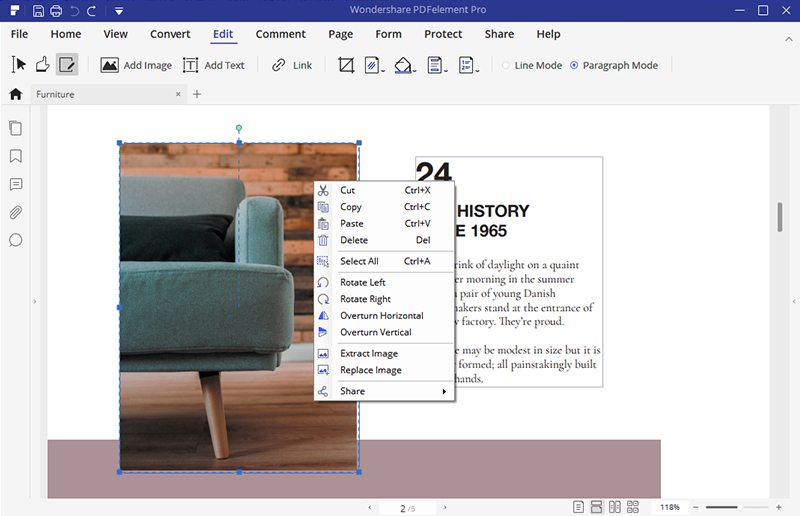
Task: Click the Print icon in title bar
Action: coord(56,11)
